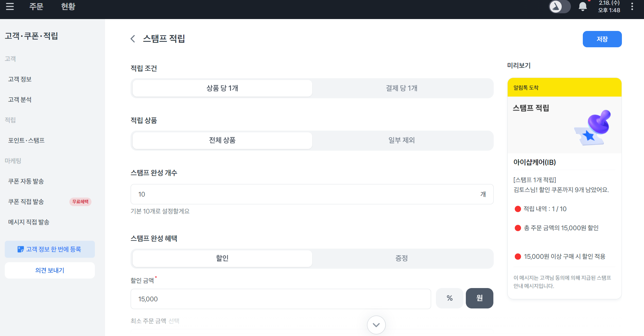Open the three-dot more options menu

(632, 6)
